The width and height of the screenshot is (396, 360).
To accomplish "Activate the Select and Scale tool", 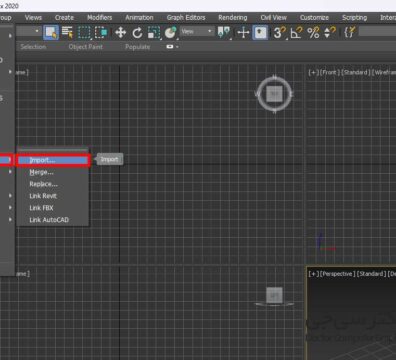I will tap(154, 32).
